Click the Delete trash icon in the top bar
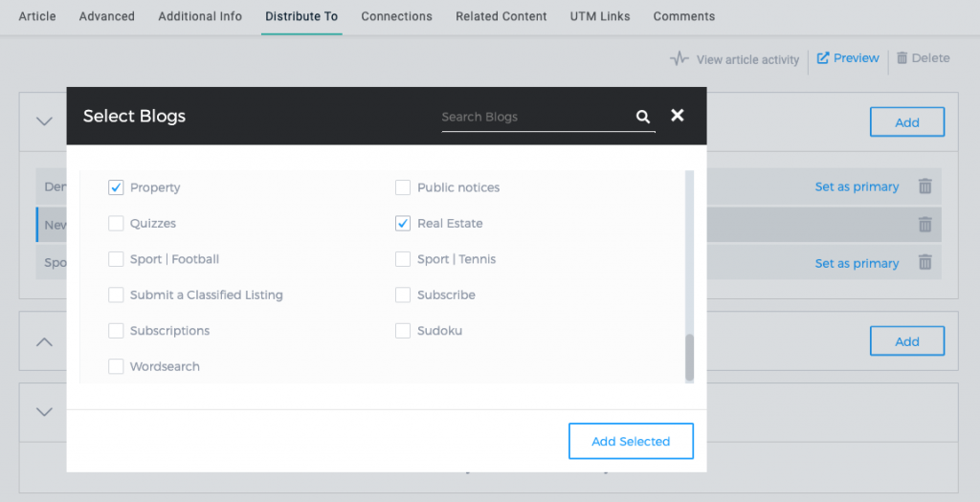This screenshot has width=980, height=502. (902, 57)
